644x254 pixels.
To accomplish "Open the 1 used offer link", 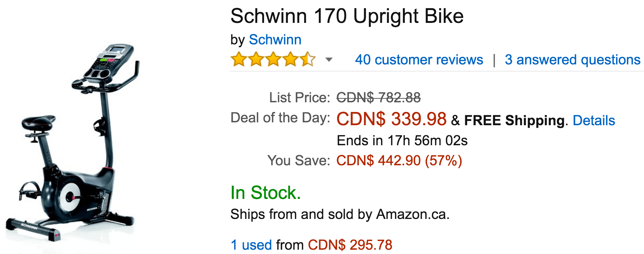I will click(251, 245).
